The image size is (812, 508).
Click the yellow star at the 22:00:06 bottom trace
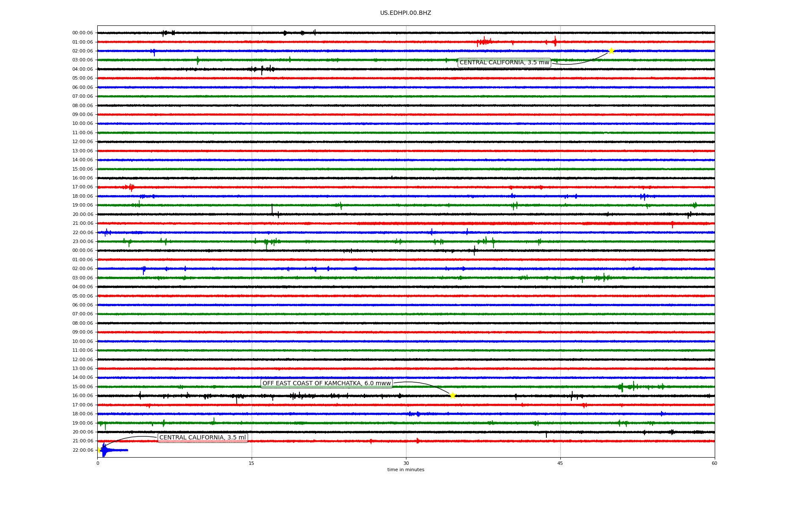[99, 450]
